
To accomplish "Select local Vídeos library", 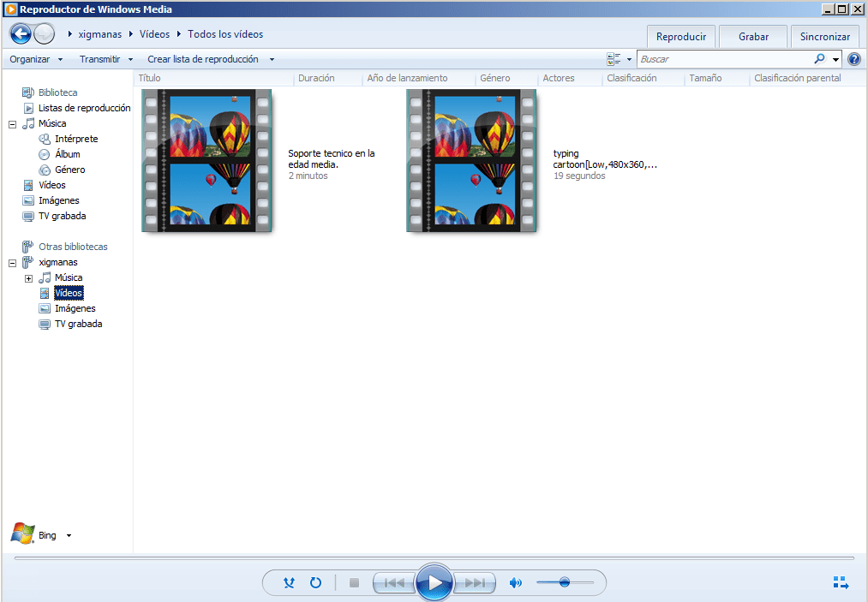I will coord(51,185).
